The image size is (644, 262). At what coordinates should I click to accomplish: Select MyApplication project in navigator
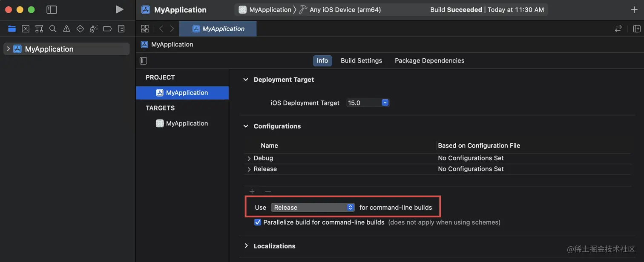coord(66,49)
